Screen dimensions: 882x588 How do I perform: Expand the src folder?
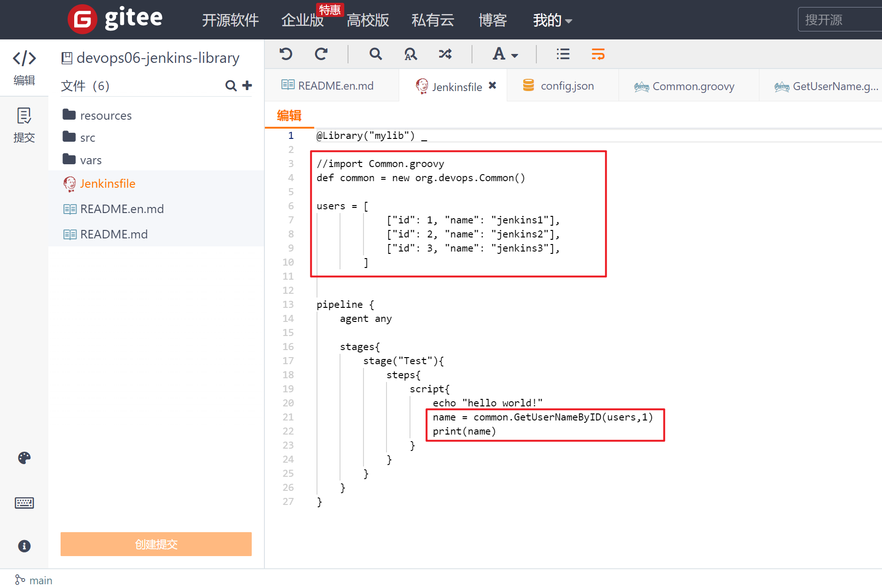79,137
